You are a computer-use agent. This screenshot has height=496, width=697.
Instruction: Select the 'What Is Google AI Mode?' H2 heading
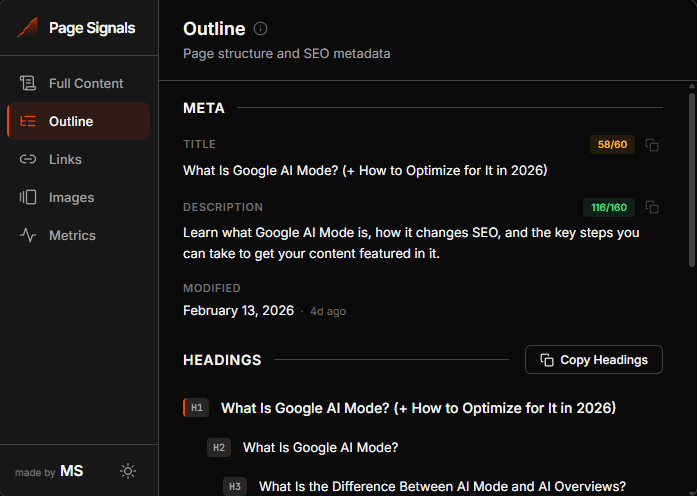(320, 447)
